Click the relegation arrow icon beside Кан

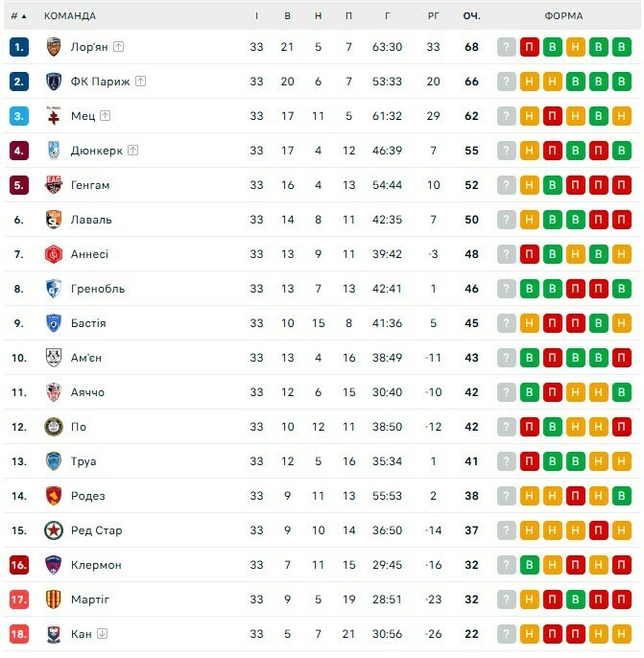pos(103,634)
